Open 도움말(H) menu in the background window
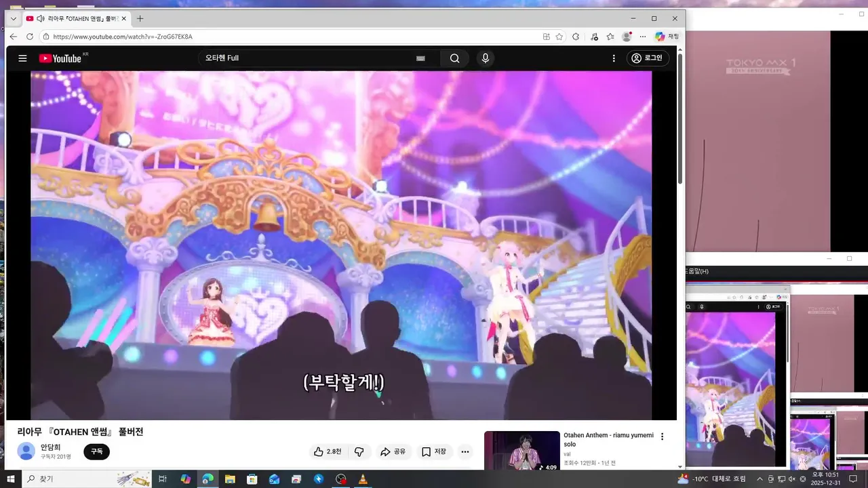Screen dimensions: 868x488 click(696, 271)
